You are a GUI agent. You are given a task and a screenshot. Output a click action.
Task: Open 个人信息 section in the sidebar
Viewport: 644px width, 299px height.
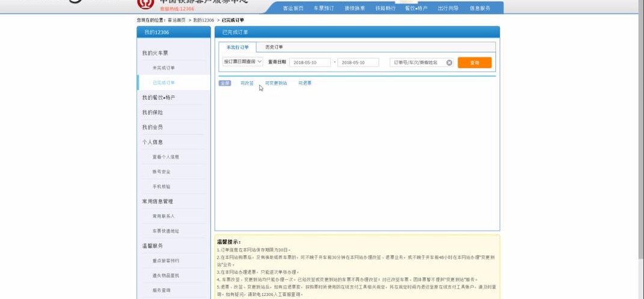pyautogui.click(x=152, y=142)
